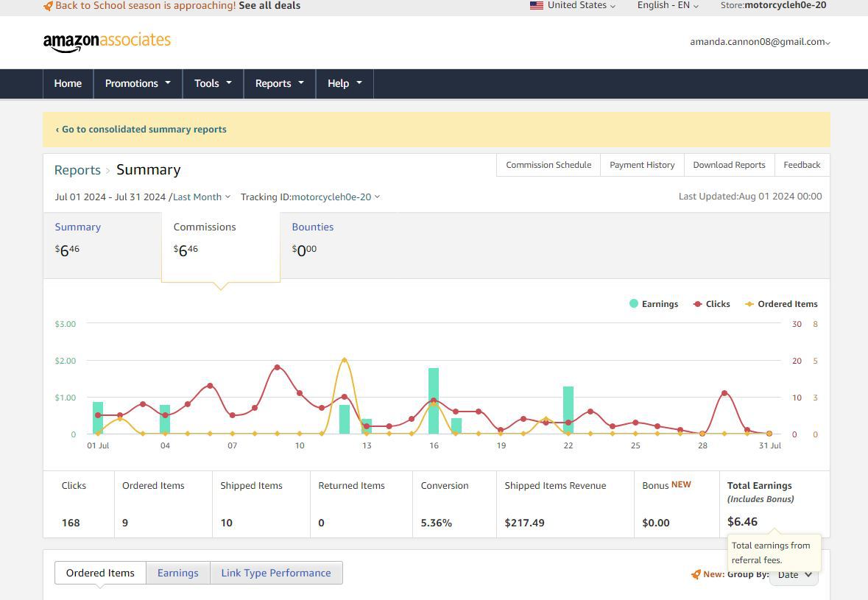This screenshot has height=600, width=868.
Task: Open the United States country dropdown
Action: [x=573, y=6]
